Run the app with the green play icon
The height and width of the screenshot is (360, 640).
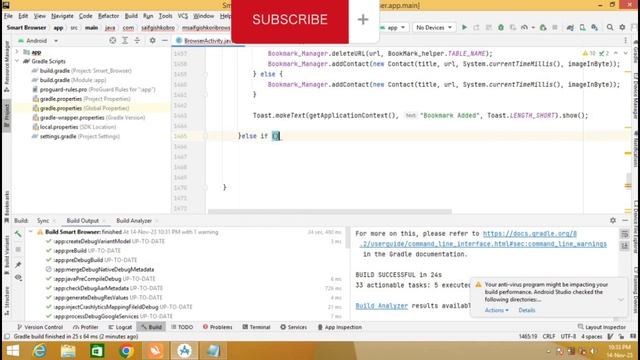[x=464, y=27]
